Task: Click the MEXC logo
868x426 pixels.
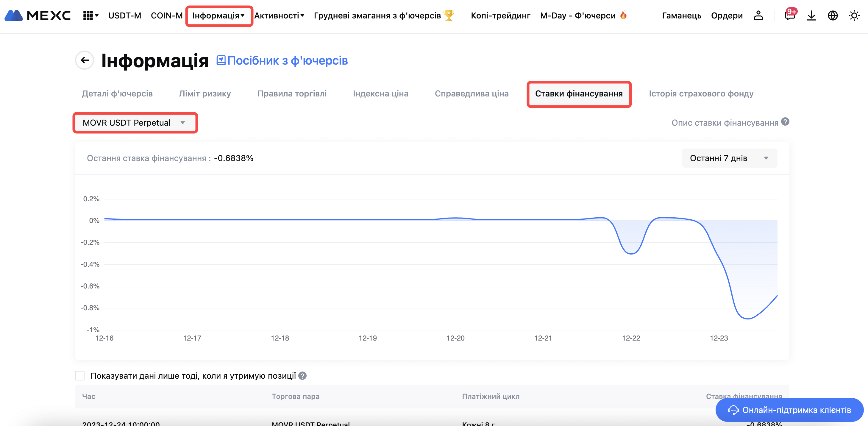Action: point(38,15)
